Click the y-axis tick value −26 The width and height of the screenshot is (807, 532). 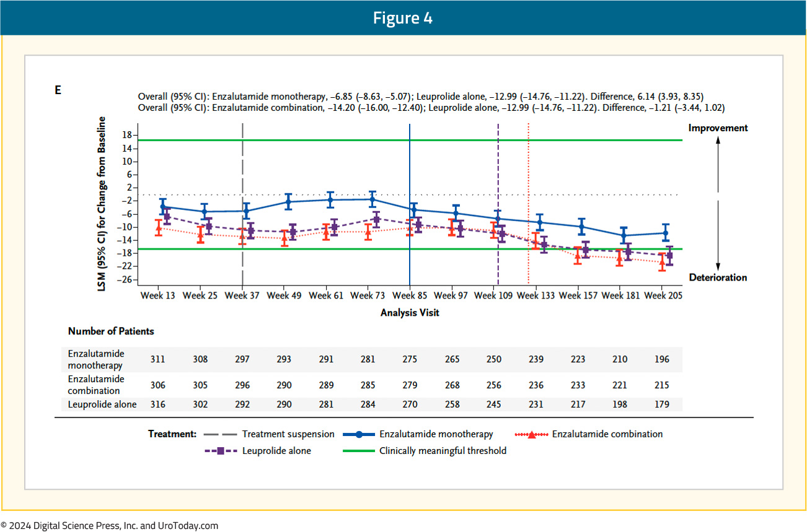[x=123, y=279]
